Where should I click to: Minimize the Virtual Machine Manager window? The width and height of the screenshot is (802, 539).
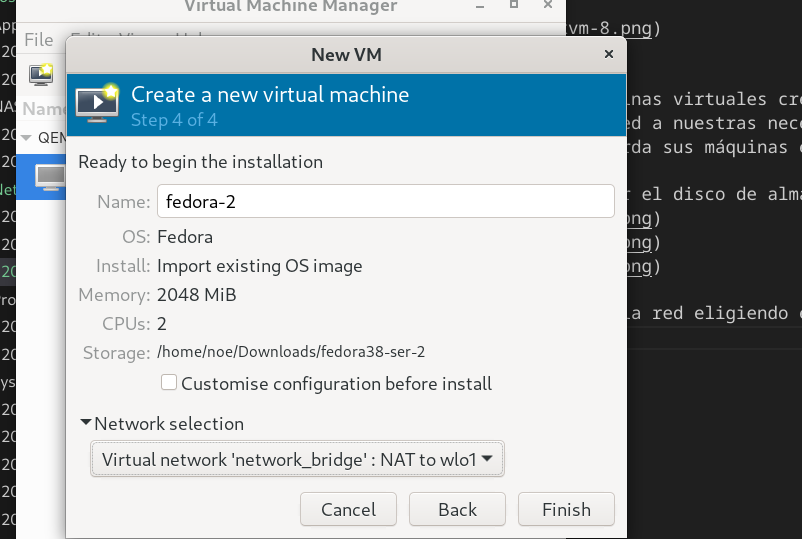480,6
